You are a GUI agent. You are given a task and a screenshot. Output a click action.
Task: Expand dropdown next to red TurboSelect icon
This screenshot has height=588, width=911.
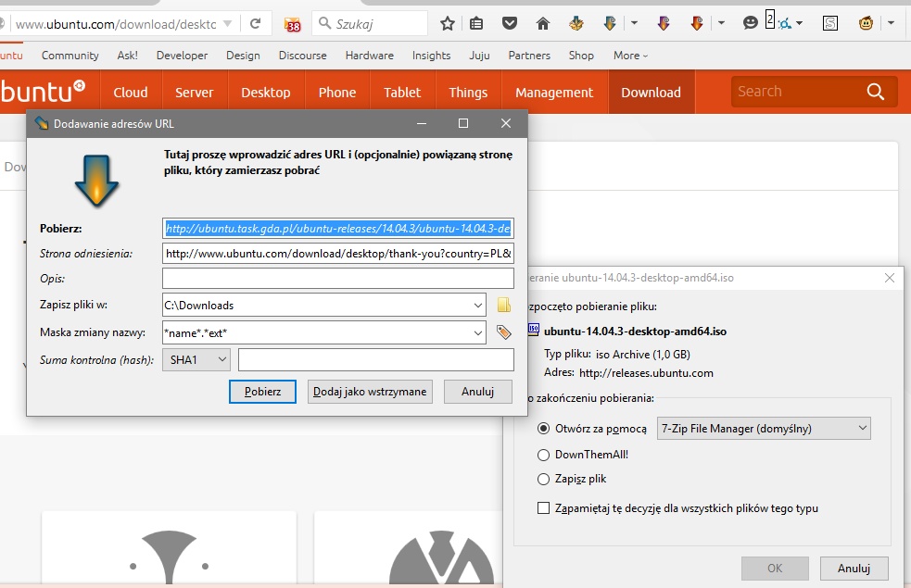721,24
